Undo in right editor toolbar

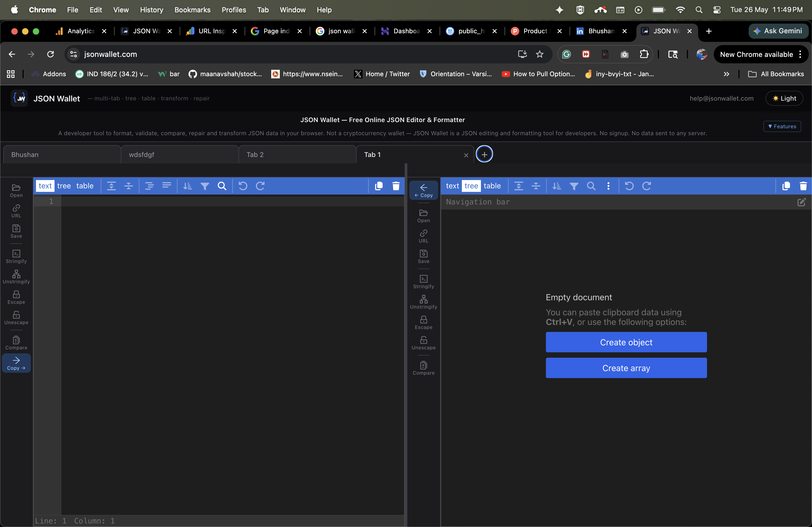point(629,186)
